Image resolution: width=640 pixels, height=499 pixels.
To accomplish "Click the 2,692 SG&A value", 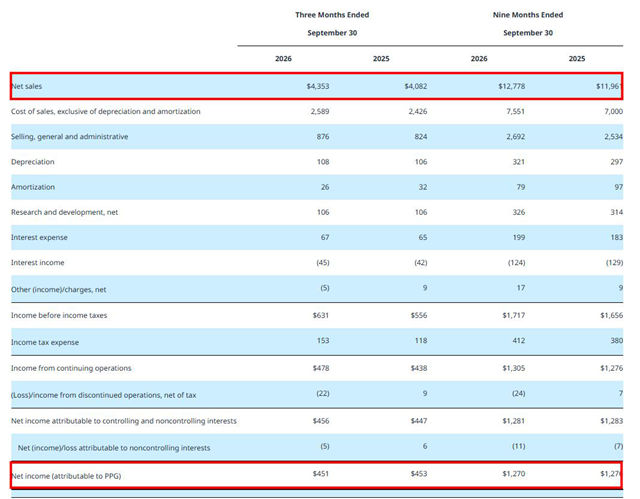I will tap(516, 137).
